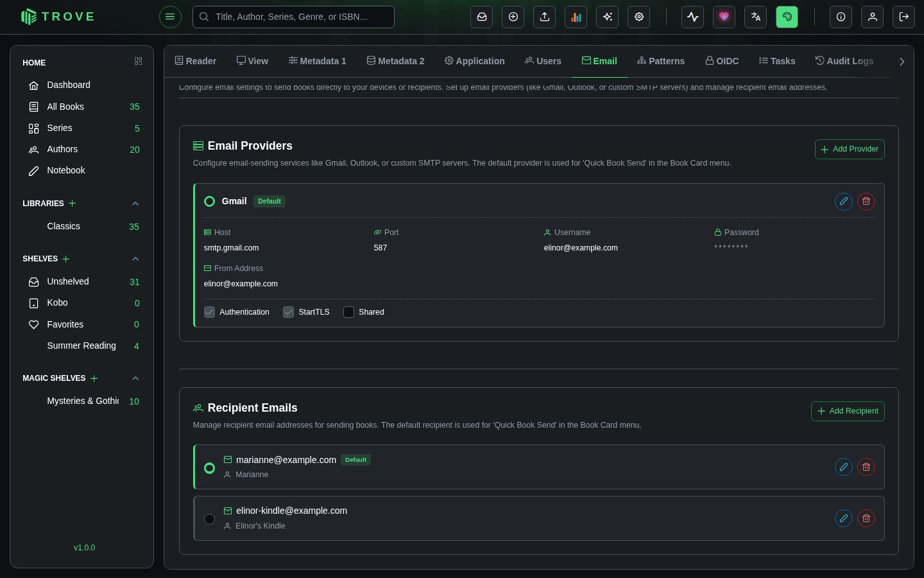Select marianne@example.com default radio button
This screenshot has height=578, width=924.
coord(209,468)
